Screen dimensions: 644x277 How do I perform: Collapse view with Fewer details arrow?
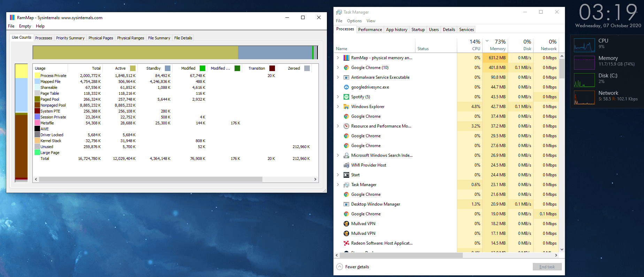[x=340, y=267]
